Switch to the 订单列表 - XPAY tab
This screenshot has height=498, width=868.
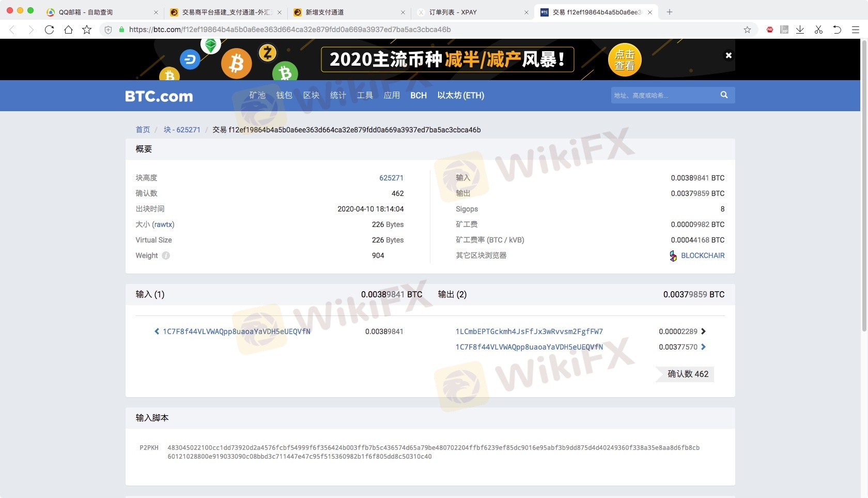[x=453, y=12]
